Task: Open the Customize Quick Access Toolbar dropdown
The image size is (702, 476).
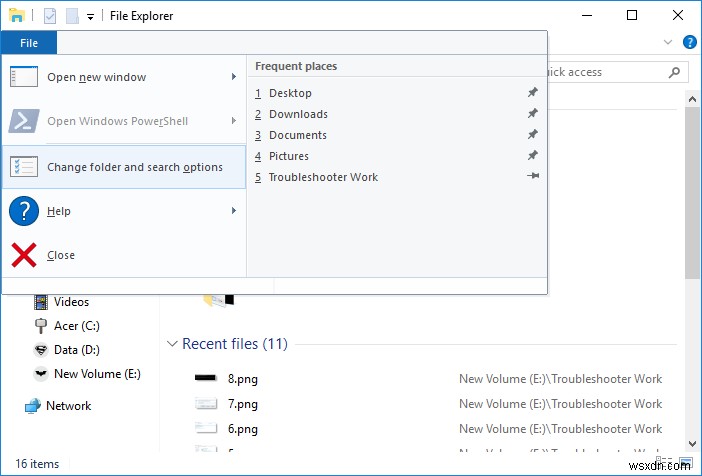Action: (x=90, y=17)
